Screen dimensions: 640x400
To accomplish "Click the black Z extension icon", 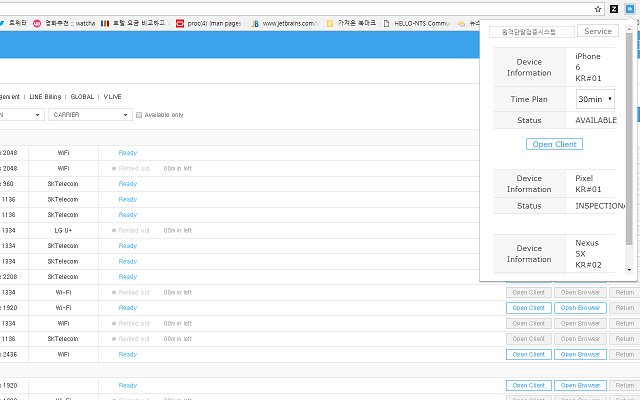I will [613, 9].
